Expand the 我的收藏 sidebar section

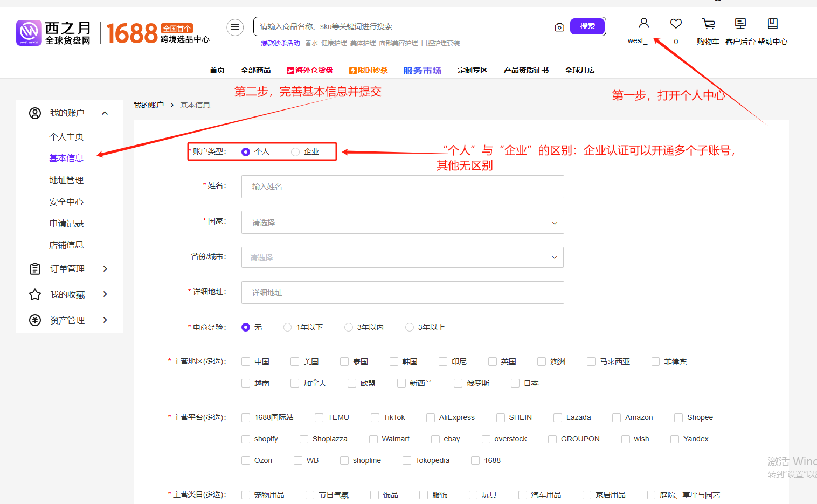tap(105, 294)
